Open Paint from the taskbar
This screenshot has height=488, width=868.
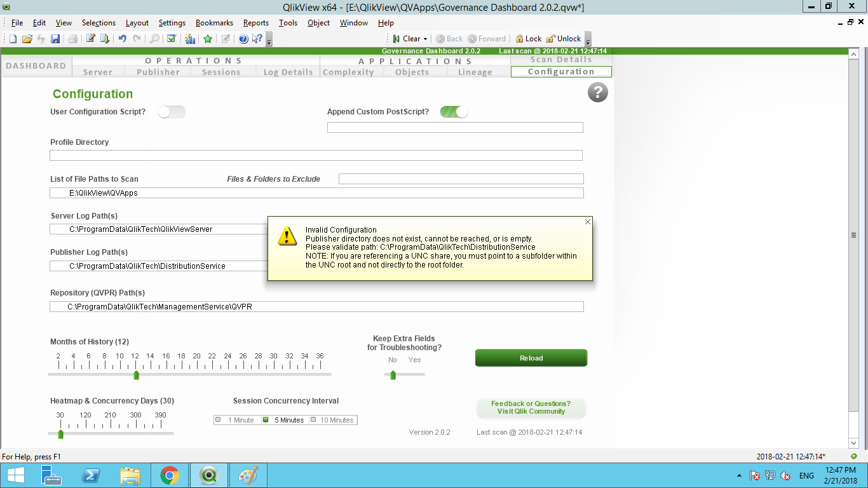pos(248,475)
